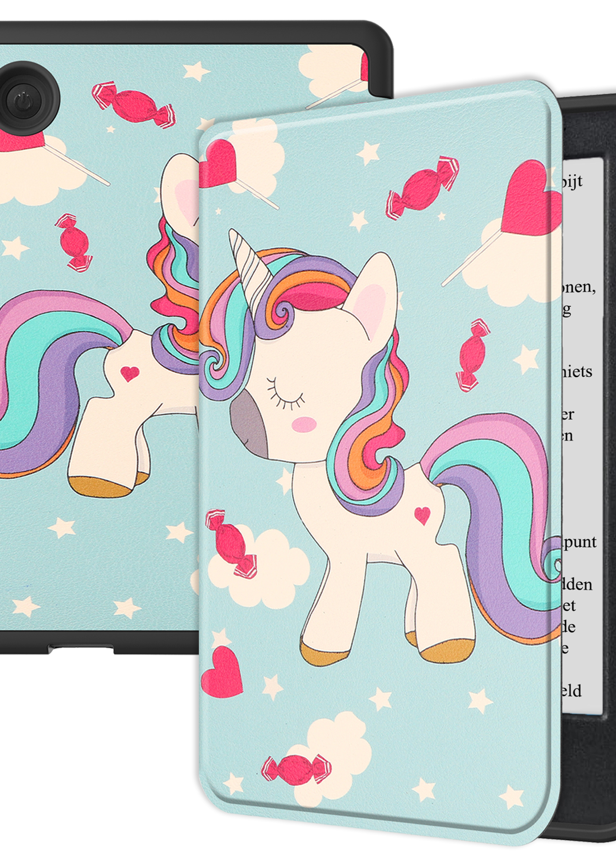The image size is (616, 863).
Task: Click the unicorn's closed eye with eyelashes
Action: coord(285,397)
